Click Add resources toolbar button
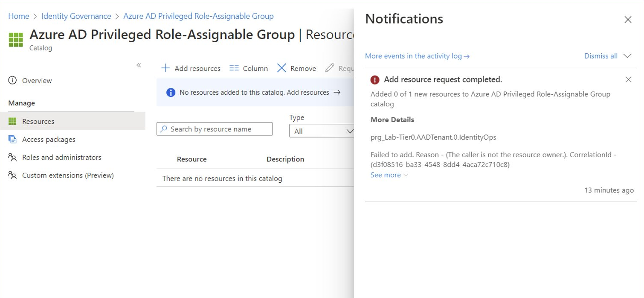Viewport: 644px width, 298px height. 191,68
